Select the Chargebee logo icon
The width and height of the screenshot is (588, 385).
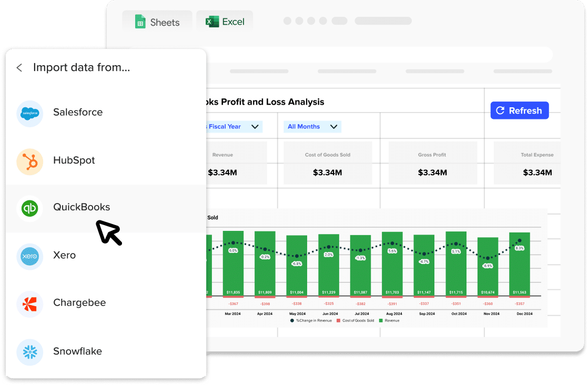click(x=29, y=304)
